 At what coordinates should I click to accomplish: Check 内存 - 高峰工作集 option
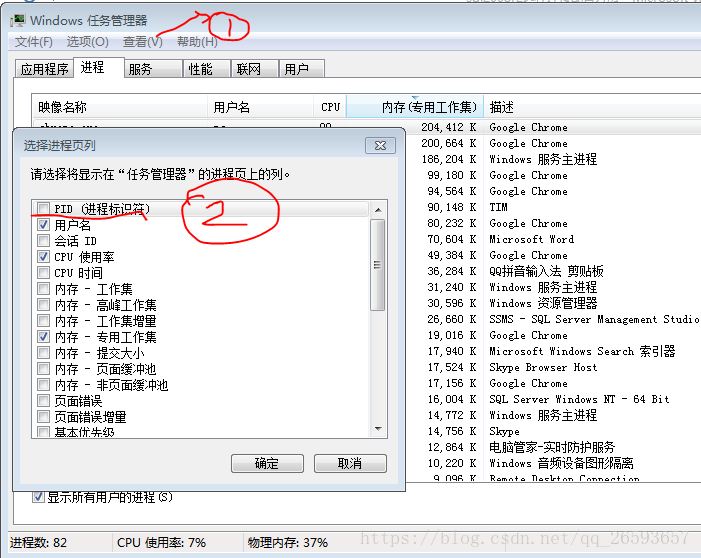(43, 304)
